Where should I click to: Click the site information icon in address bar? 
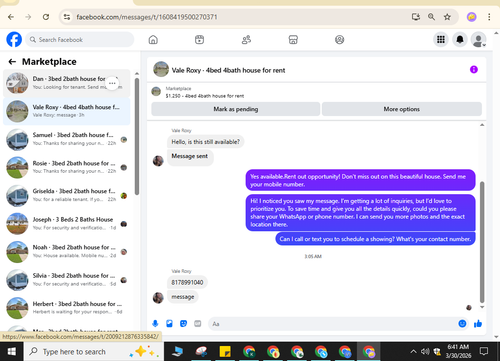click(67, 17)
